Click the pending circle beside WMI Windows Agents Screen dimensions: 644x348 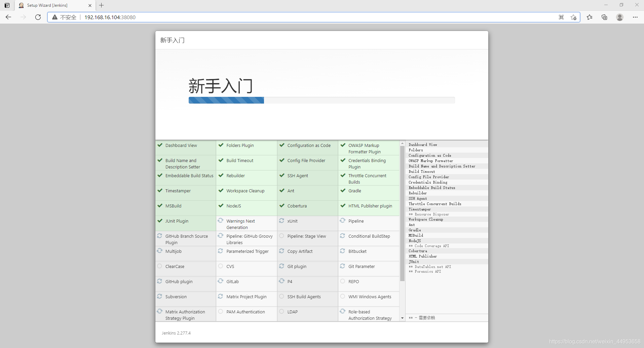tap(343, 296)
